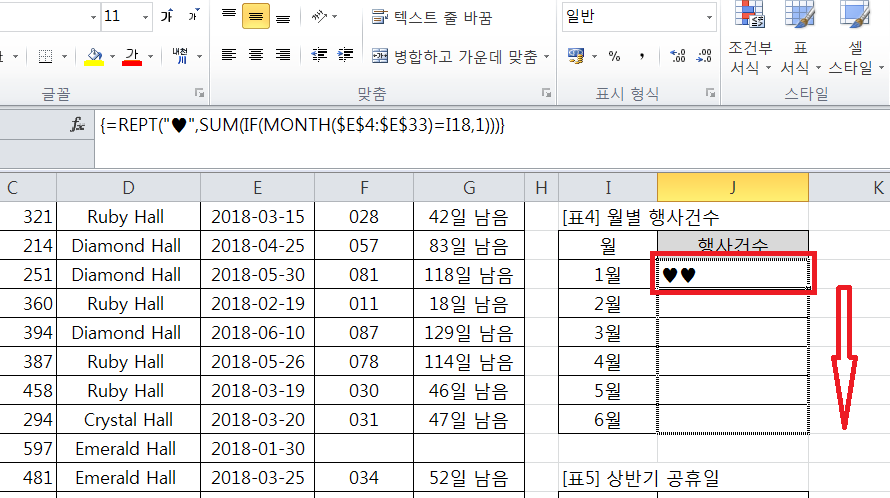The height and width of the screenshot is (498, 890).
Task: Select column J header
Action: click(x=733, y=188)
